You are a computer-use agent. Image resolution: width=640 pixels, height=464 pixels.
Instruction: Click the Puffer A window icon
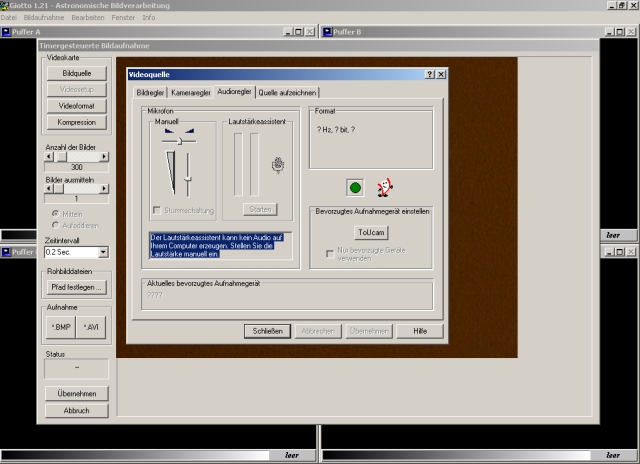7,32
